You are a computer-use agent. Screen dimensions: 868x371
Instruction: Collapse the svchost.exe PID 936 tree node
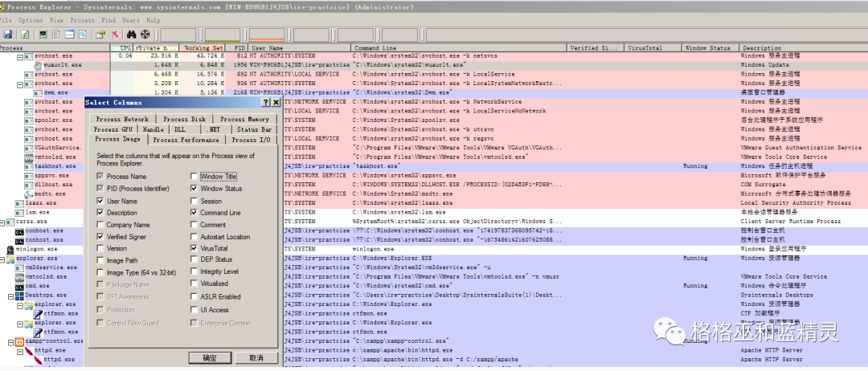20,84
